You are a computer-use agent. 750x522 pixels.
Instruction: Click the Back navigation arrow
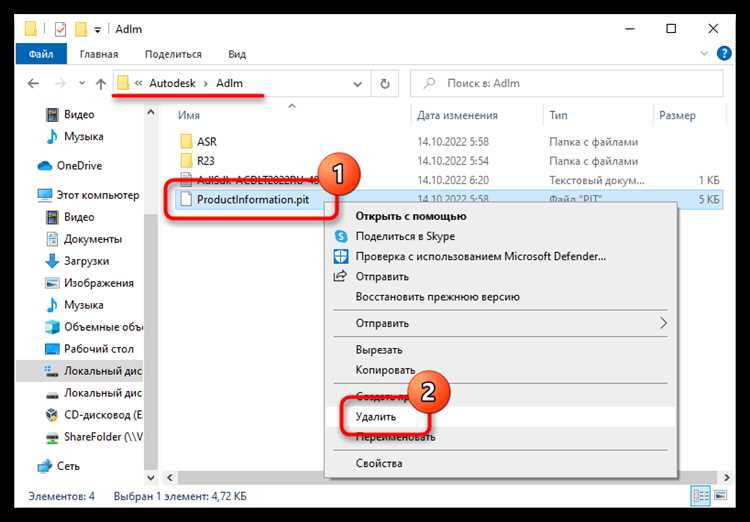click(x=33, y=84)
